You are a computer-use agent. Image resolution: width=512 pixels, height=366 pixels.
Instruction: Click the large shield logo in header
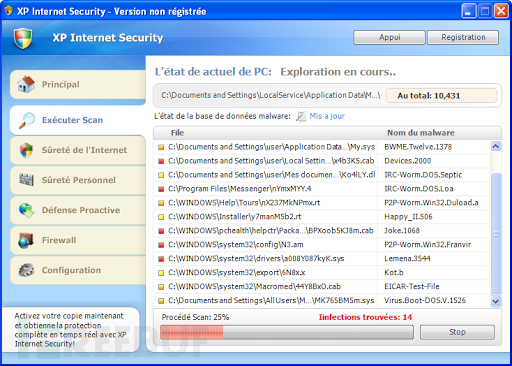[23, 38]
